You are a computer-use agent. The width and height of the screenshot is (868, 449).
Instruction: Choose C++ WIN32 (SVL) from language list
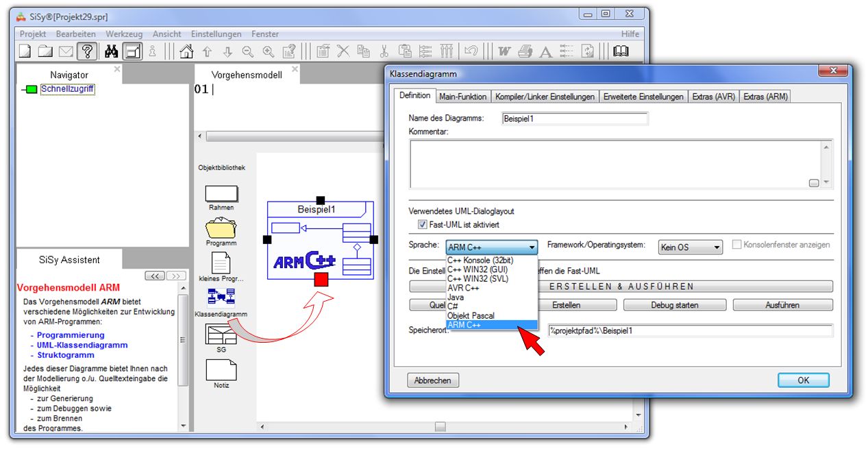[x=491, y=279]
